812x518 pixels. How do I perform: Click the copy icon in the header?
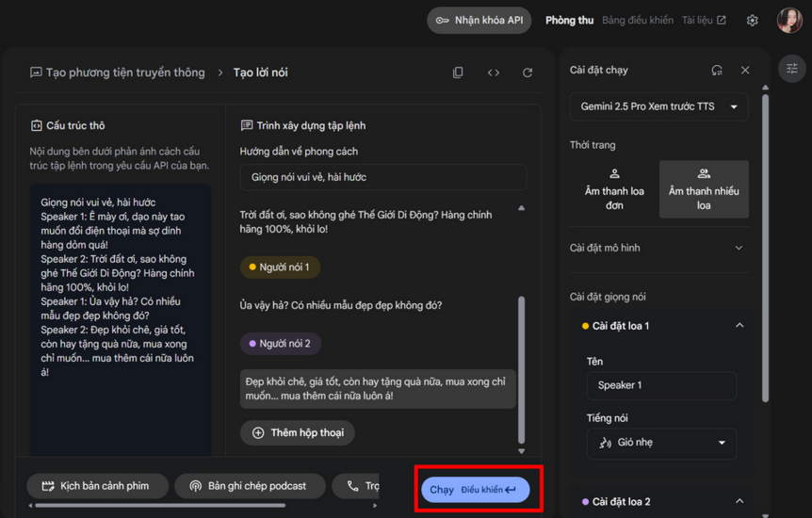coord(458,73)
